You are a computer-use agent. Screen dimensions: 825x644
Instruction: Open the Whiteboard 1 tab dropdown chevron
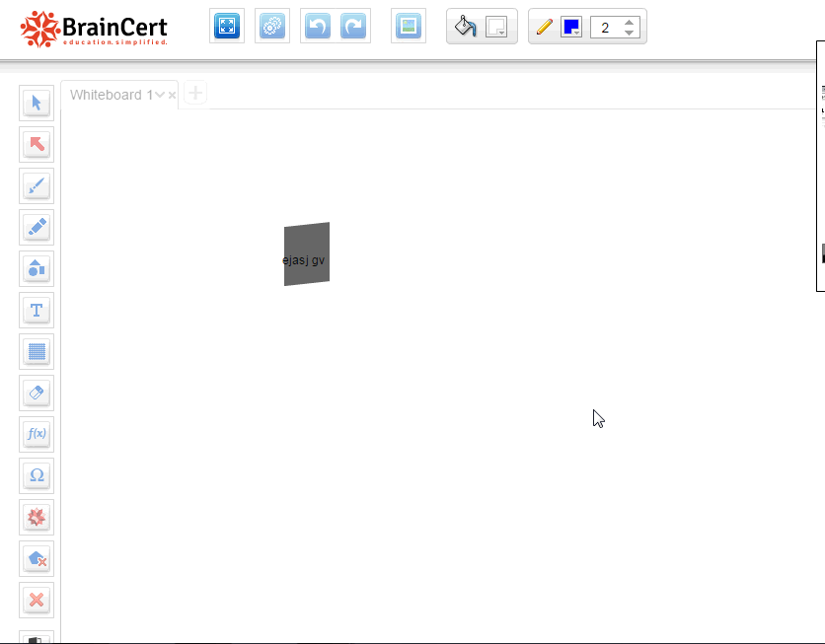(x=160, y=95)
